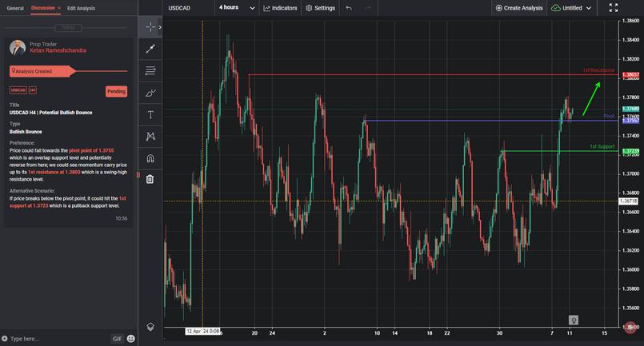Select the brush drawing tool

(150, 93)
